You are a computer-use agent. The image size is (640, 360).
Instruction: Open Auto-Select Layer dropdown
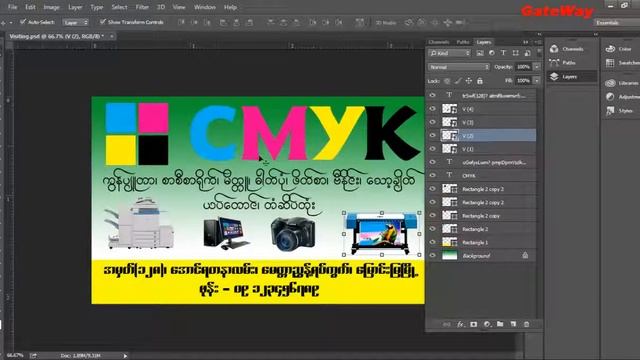coord(76,22)
